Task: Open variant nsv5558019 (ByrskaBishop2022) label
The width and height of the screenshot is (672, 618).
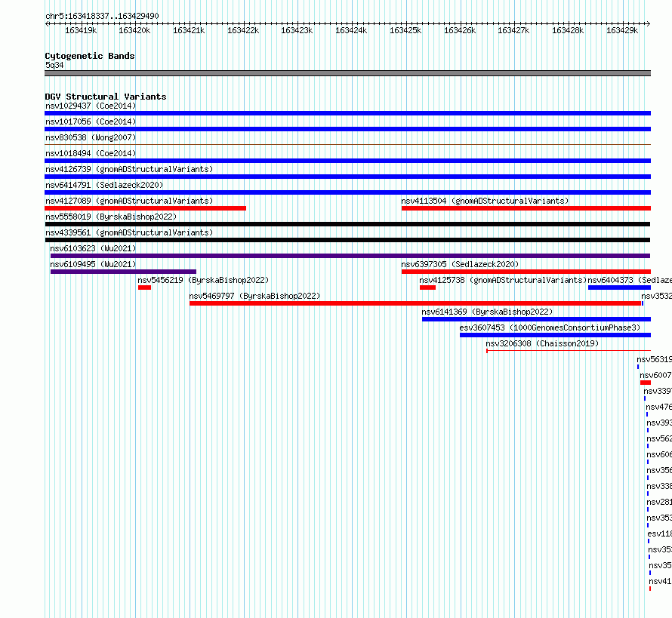Action: [111, 217]
